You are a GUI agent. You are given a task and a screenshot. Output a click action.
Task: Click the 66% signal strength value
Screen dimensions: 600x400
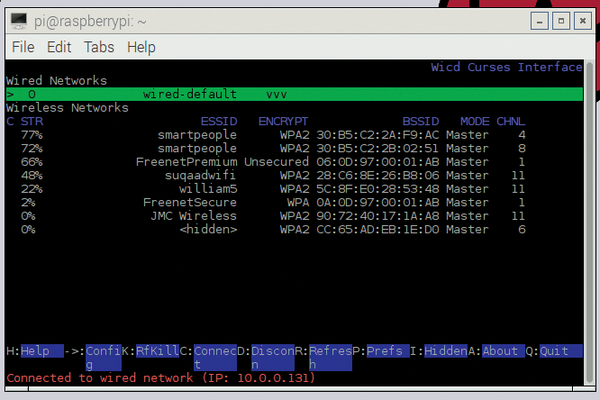coord(32,162)
